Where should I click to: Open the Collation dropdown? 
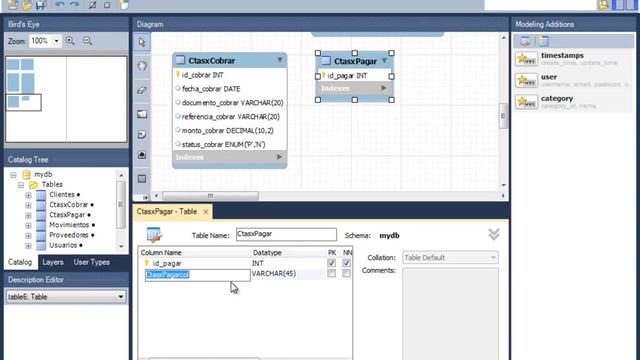pyautogui.click(x=493, y=258)
